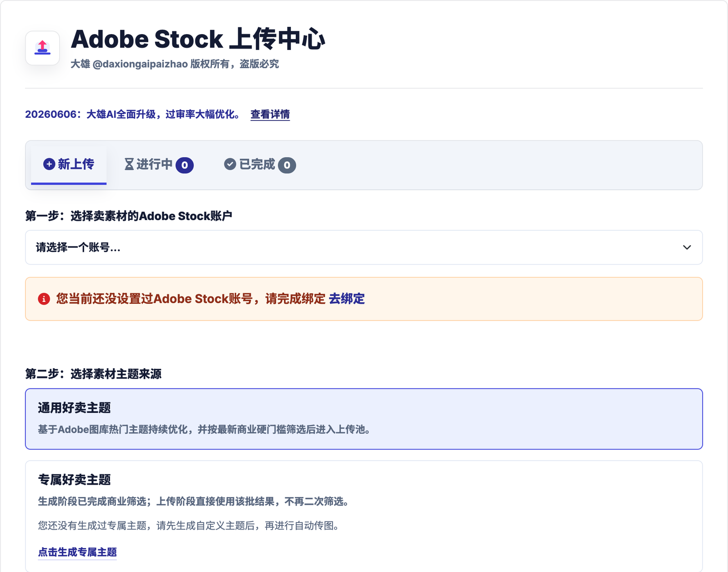Screen dimensions: 728x572
Task: Click the hourglass icon beside 进行中
Action: click(x=129, y=164)
